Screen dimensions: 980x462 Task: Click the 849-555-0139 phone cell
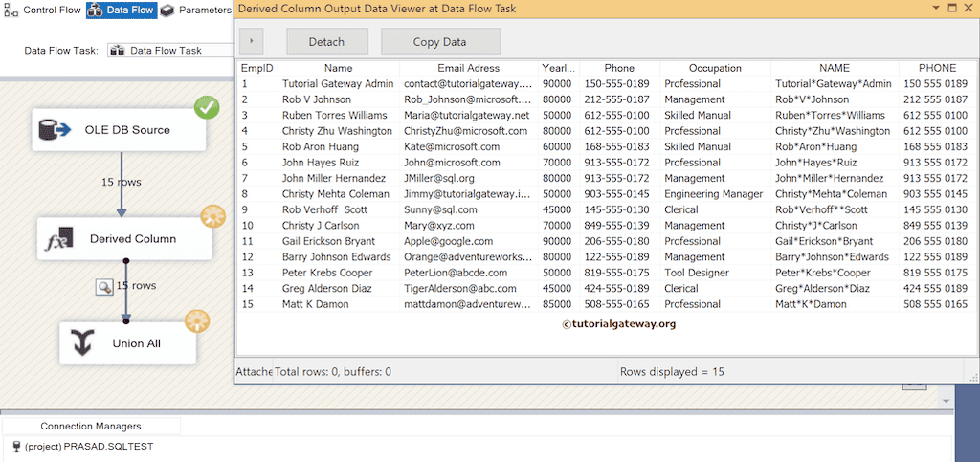619,226
